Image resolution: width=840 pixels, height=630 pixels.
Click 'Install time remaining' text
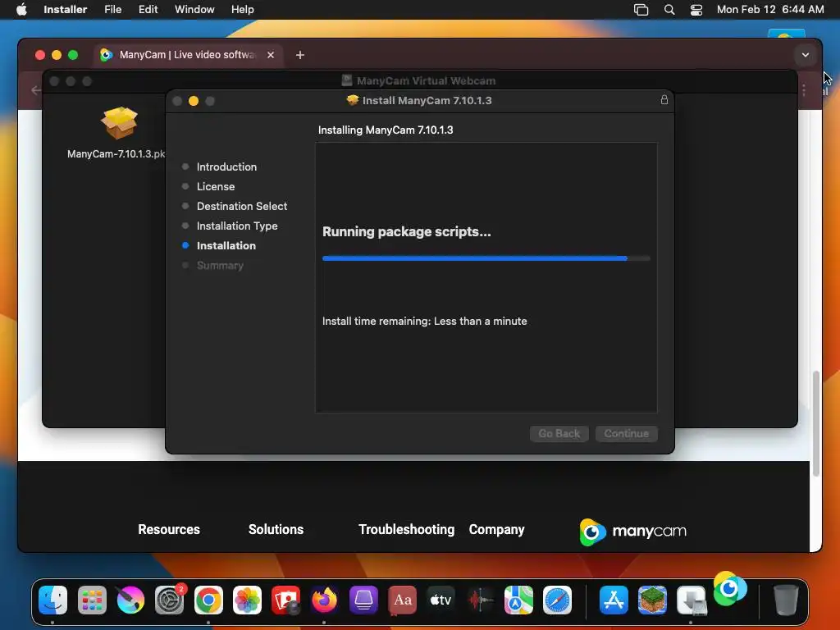coord(425,321)
